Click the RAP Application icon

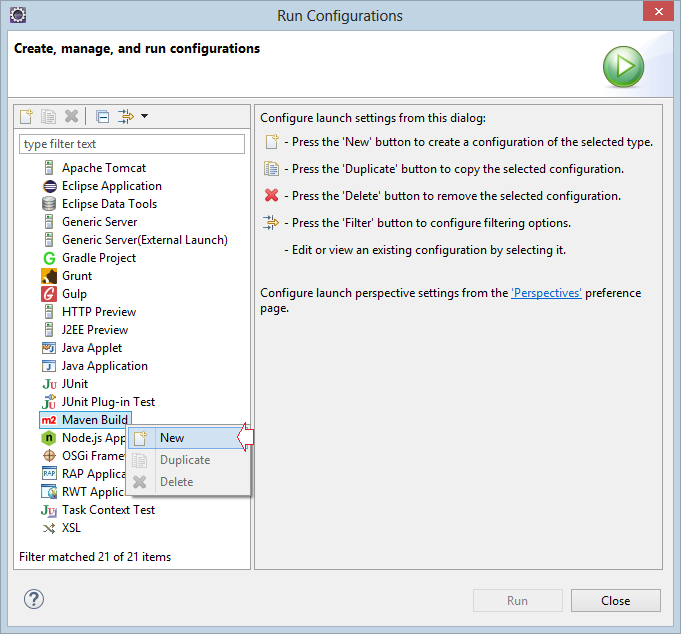pyautogui.click(x=49, y=474)
